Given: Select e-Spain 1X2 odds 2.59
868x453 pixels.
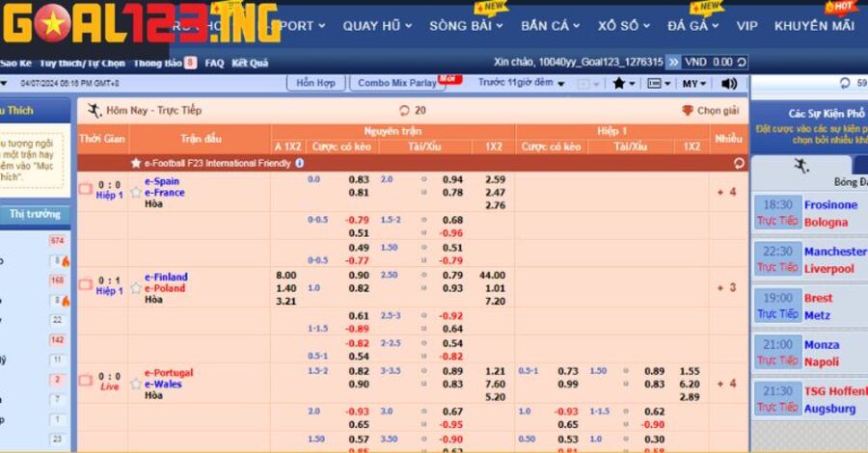Looking at the screenshot, I should pos(495,180).
